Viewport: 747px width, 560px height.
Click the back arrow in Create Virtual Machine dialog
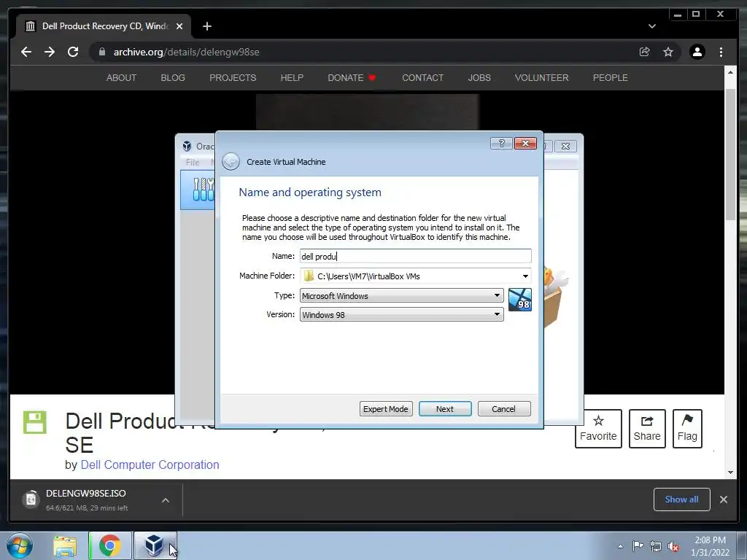tap(231, 161)
